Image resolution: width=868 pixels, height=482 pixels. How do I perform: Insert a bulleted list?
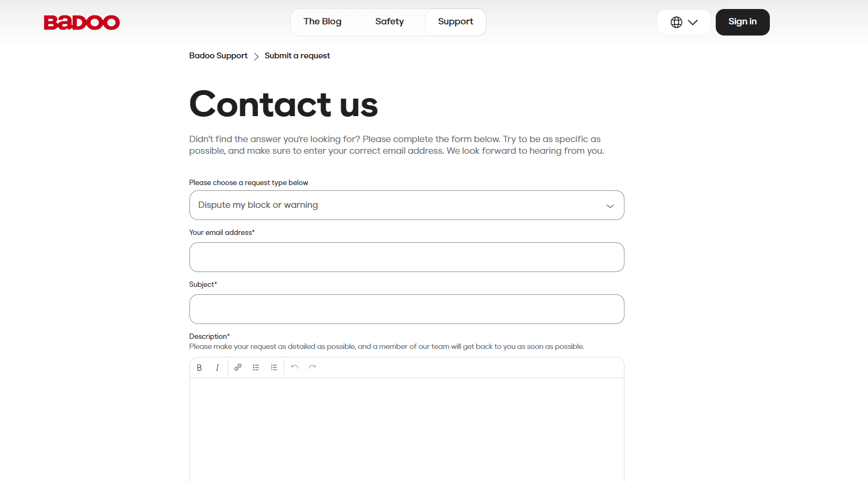point(256,367)
